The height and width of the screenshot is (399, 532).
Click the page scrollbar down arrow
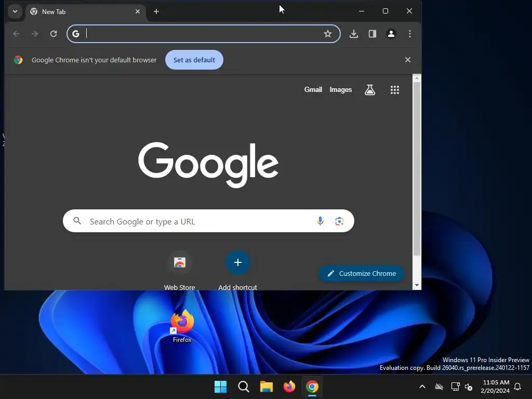pyautogui.click(x=417, y=285)
